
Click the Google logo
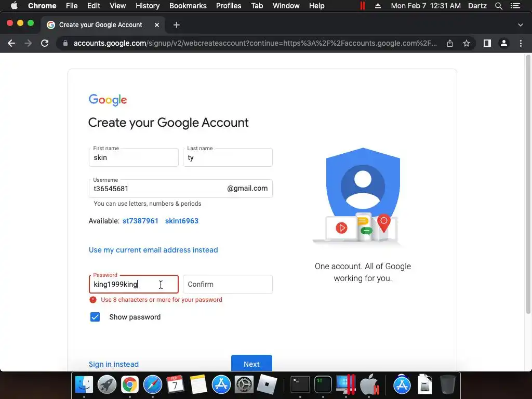[x=108, y=100]
